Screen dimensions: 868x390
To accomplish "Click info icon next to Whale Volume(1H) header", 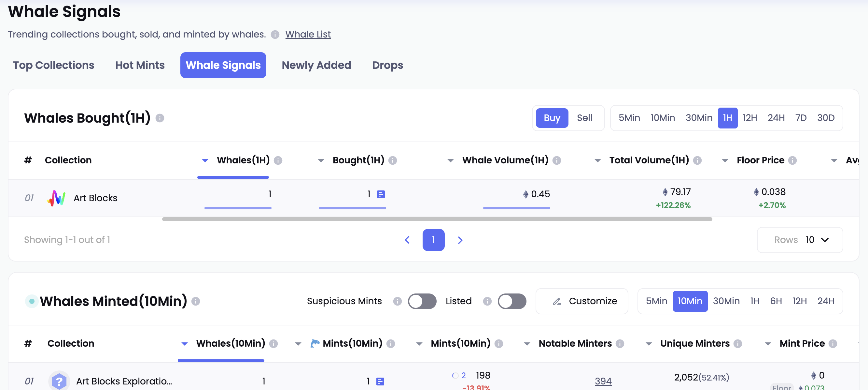I will (557, 160).
